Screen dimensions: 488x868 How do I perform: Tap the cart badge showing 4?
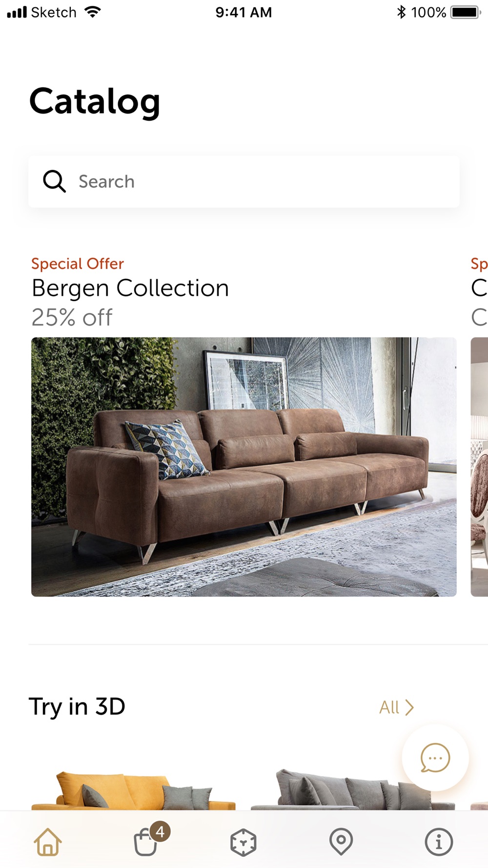(x=160, y=831)
